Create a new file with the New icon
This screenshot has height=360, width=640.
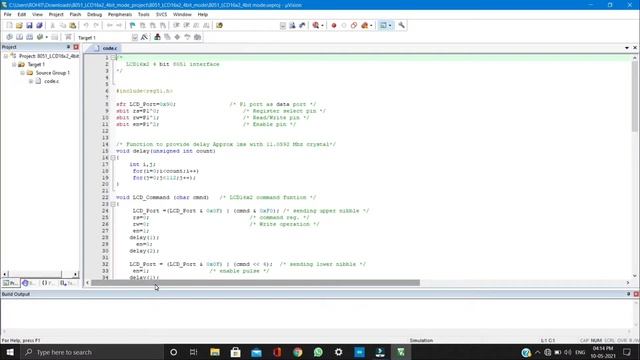click(9, 25)
